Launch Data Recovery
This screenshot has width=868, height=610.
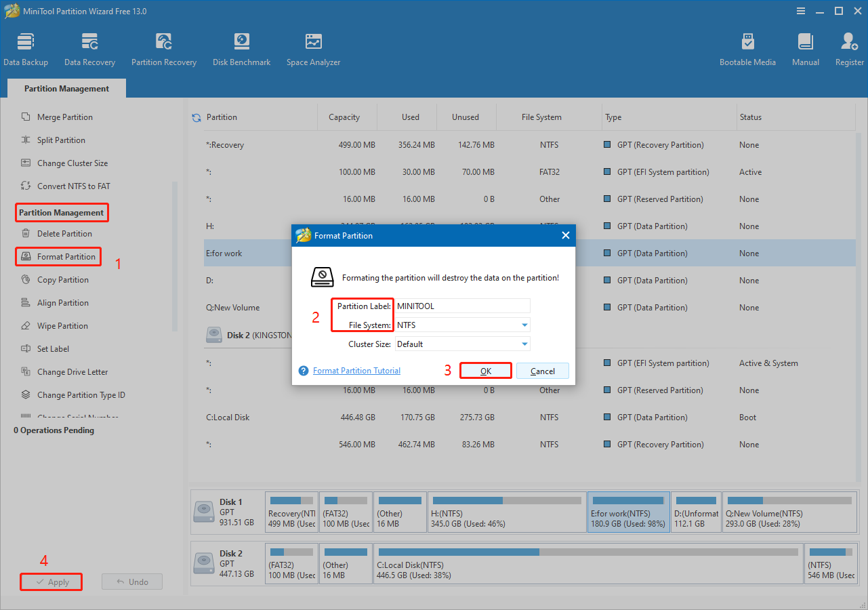tap(89, 47)
